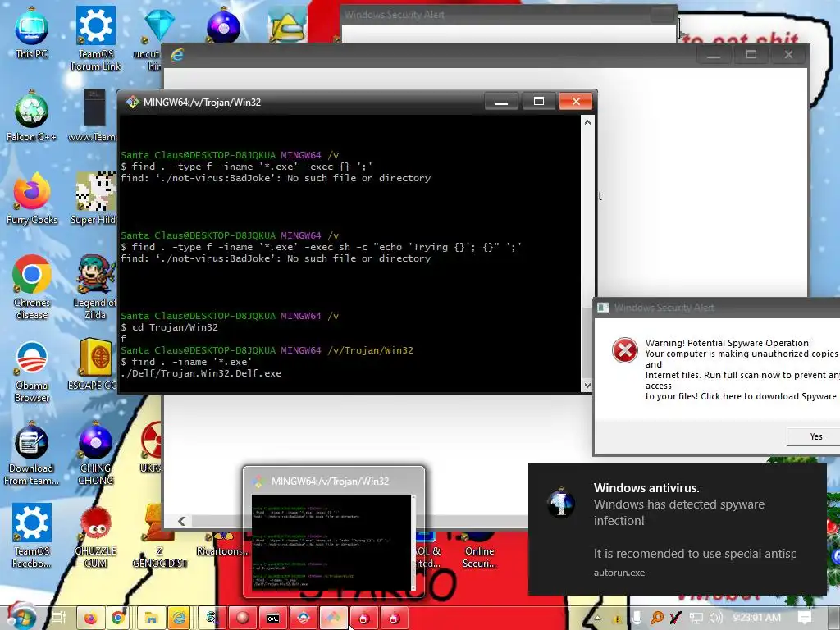The width and height of the screenshot is (840, 630).
Task: Minimize the MINGW64 terminal window
Action: 501,101
